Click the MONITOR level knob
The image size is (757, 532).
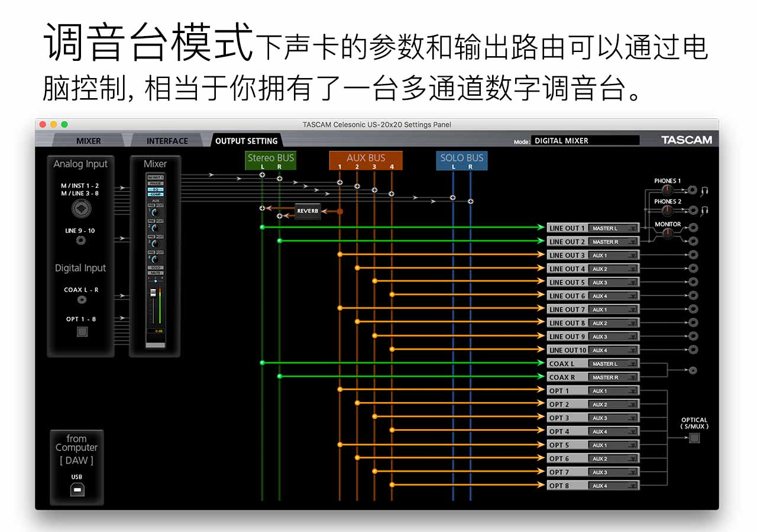point(667,233)
